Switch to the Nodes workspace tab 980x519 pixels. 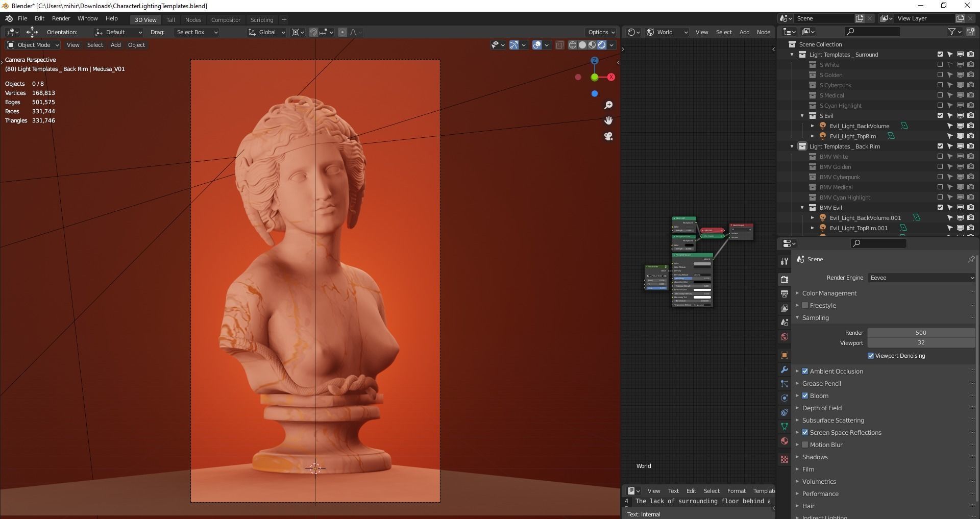tap(193, 20)
